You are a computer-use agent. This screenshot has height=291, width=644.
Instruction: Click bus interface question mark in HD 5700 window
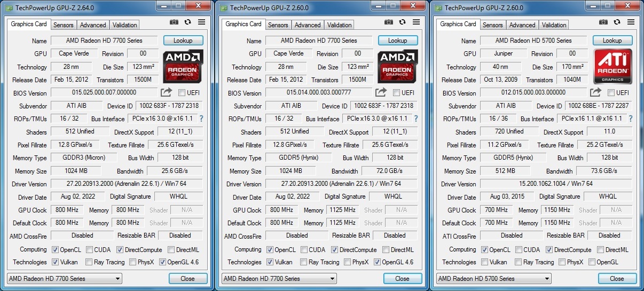click(631, 119)
